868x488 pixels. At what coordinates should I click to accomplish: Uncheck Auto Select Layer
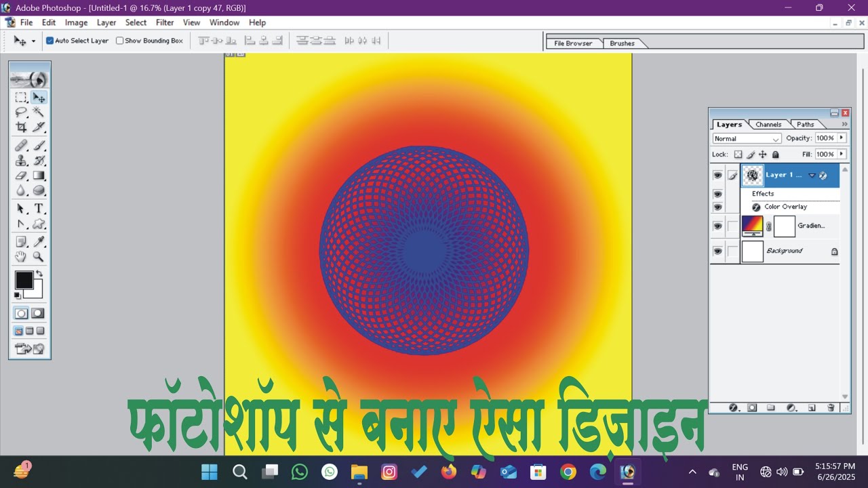tap(50, 41)
